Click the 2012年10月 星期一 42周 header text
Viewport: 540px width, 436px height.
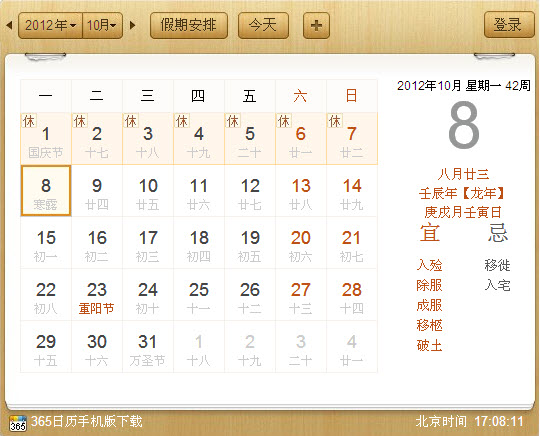(x=464, y=85)
